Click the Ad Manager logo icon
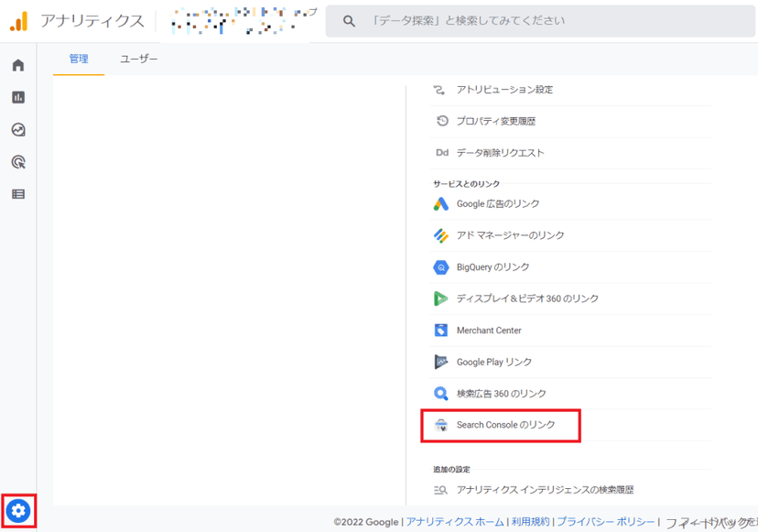The image size is (758, 532). (x=441, y=235)
